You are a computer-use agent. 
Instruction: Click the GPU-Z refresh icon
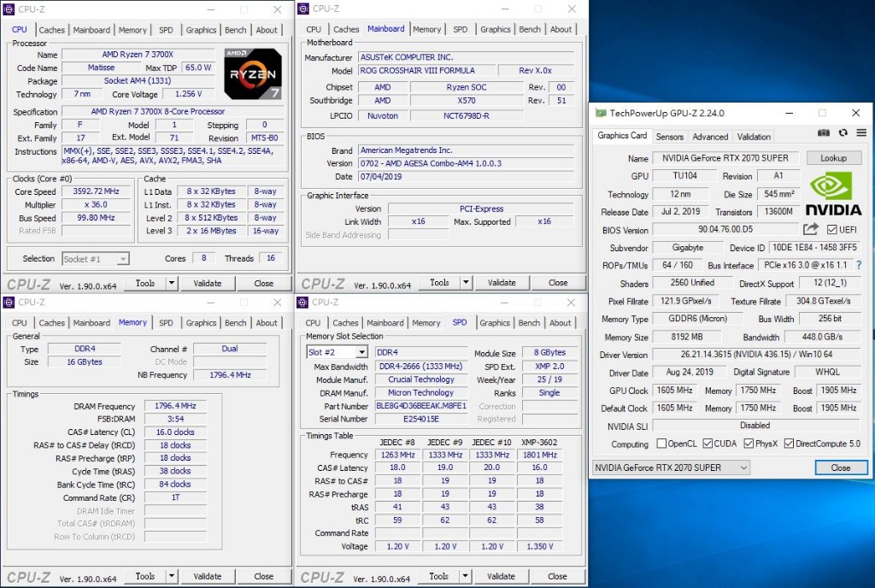pos(843,132)
